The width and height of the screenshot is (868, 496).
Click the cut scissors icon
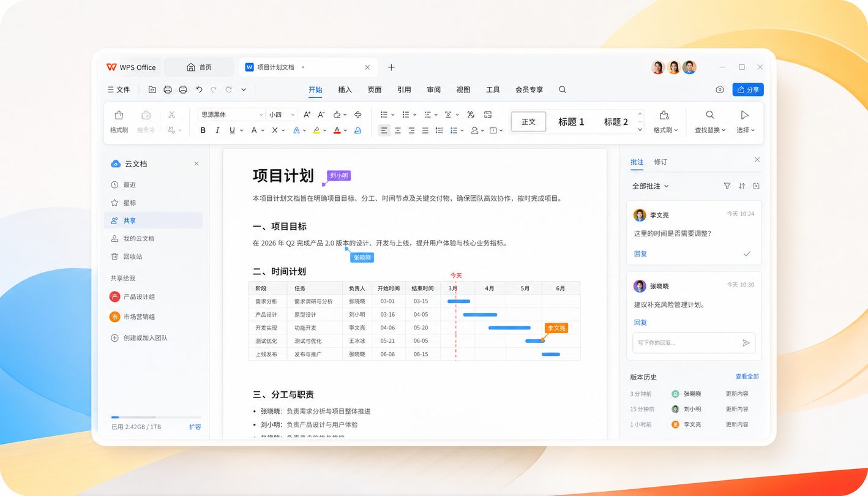[x=171, y=115]
